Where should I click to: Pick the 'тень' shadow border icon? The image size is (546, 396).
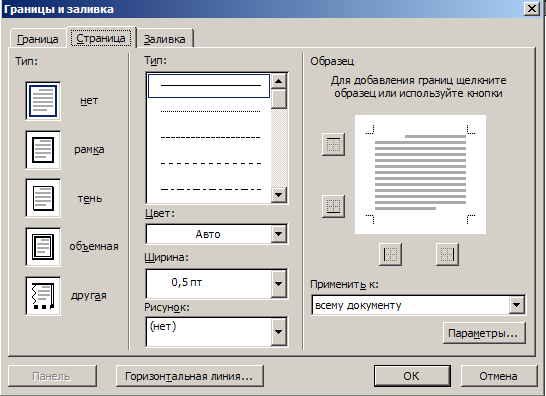point(43,198)
